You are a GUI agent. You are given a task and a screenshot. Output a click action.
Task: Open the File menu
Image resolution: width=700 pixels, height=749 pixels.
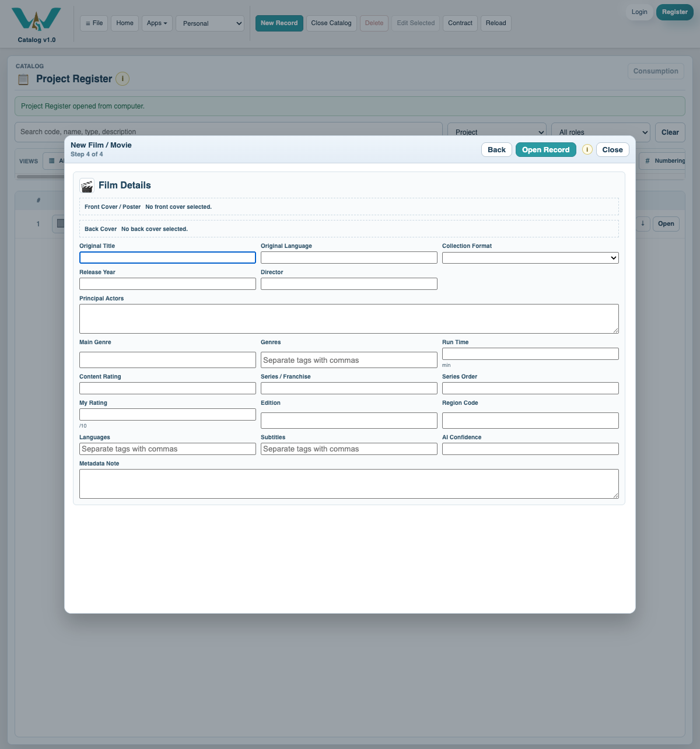[94, 23]
